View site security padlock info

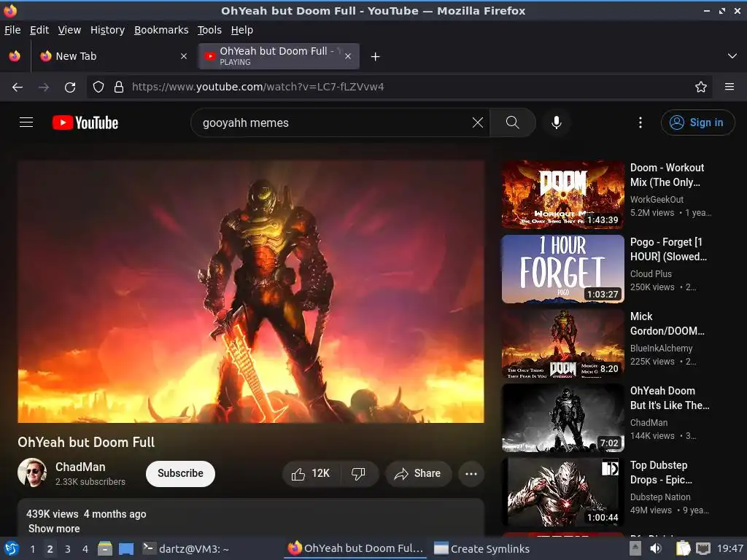(119, 87)
